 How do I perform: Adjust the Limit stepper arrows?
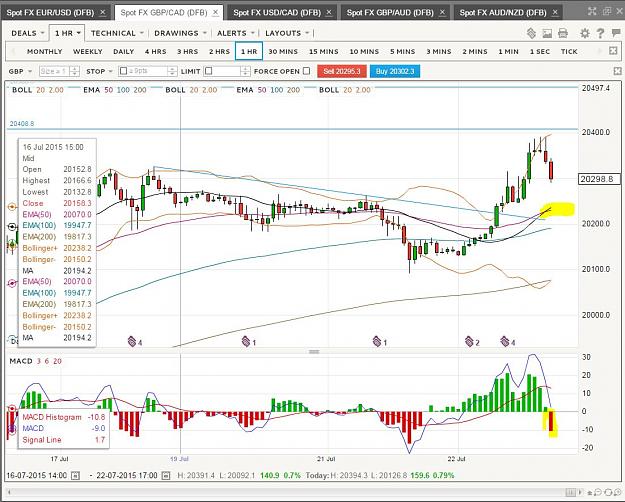pyautogui.click(x=246, y=71)
